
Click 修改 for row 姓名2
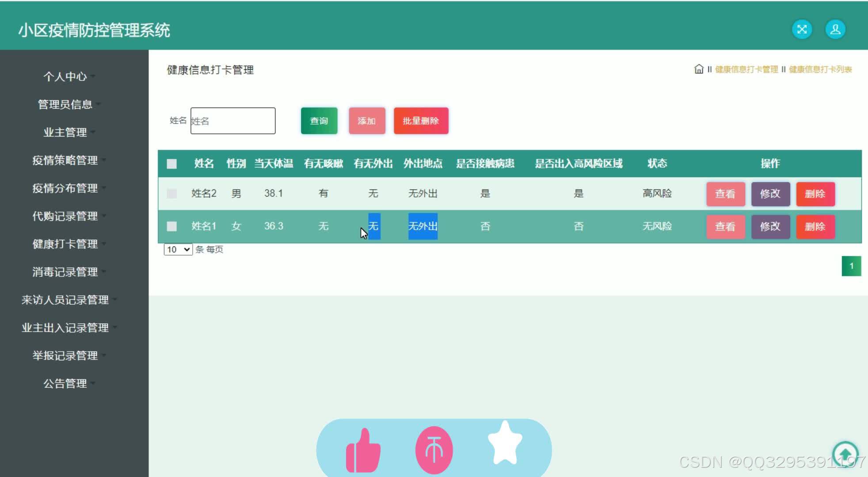[x=770, y=194]
